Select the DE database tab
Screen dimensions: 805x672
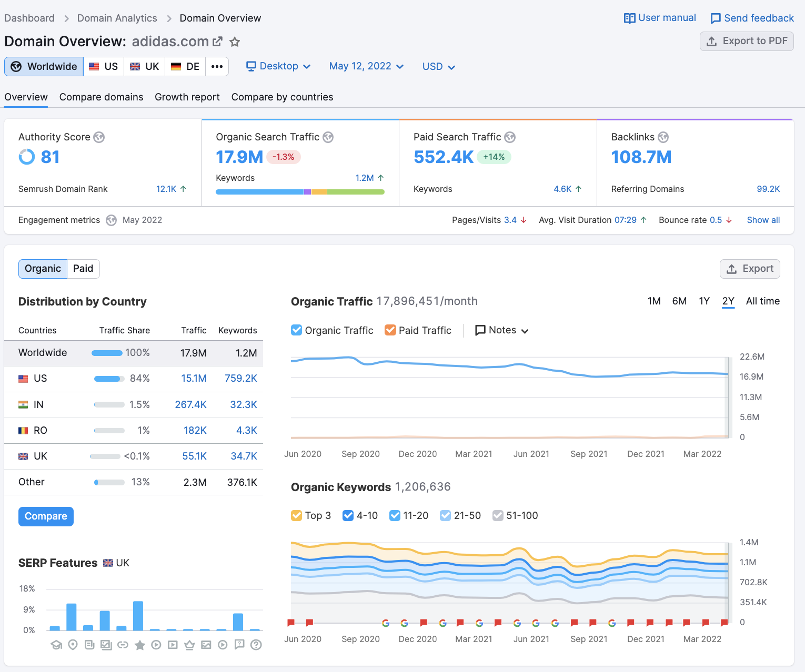185,67
